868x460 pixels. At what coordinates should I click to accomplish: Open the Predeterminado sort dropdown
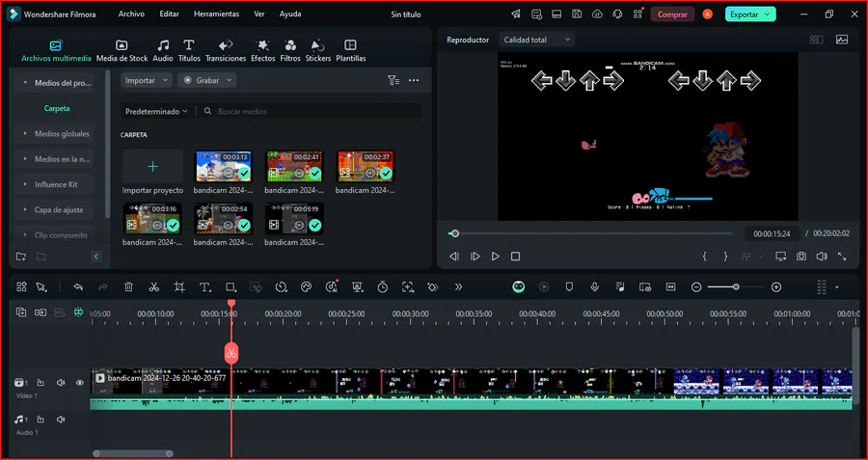click(x=156, y=111)
